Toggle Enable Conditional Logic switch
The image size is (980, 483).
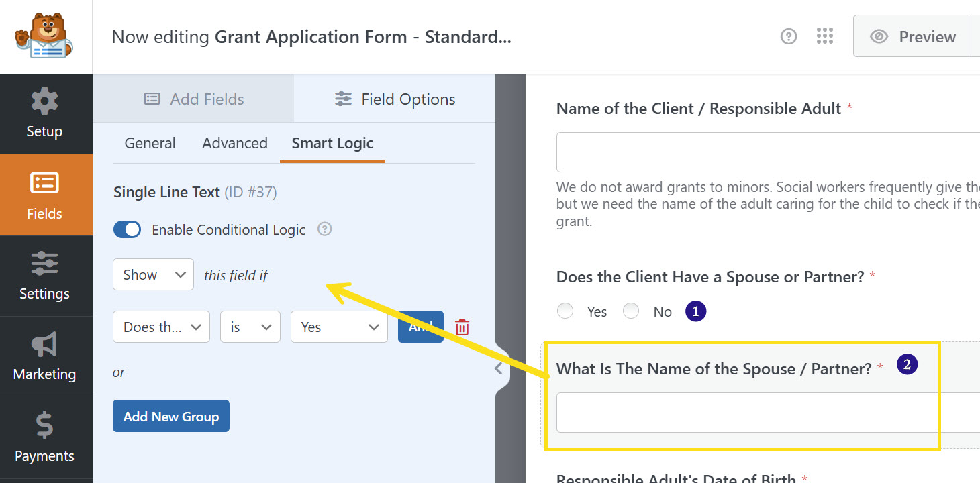[x=128, y=230]
